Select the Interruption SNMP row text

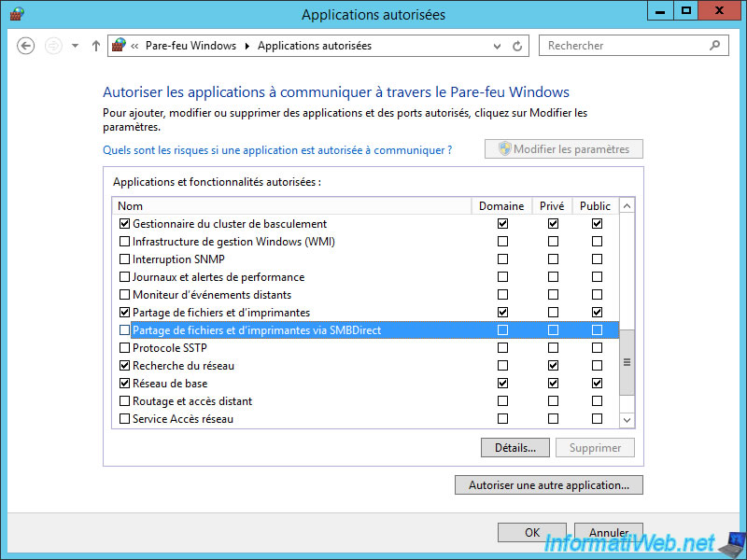(178, 259)
